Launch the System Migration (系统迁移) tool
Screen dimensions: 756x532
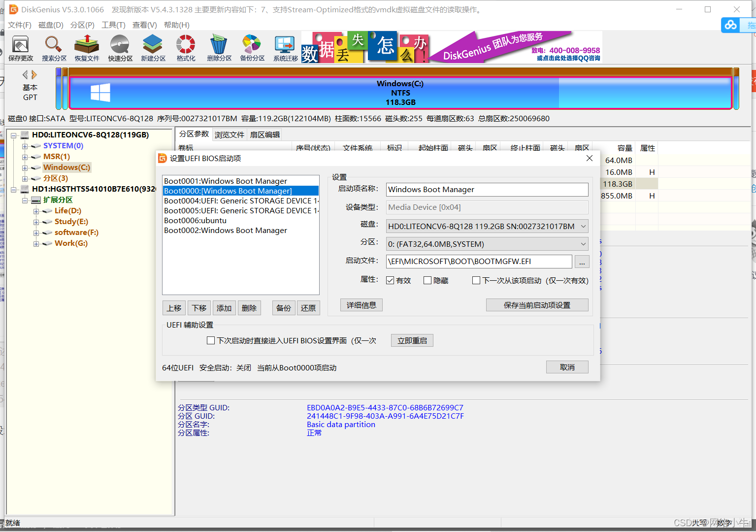[x=285, y=48]
